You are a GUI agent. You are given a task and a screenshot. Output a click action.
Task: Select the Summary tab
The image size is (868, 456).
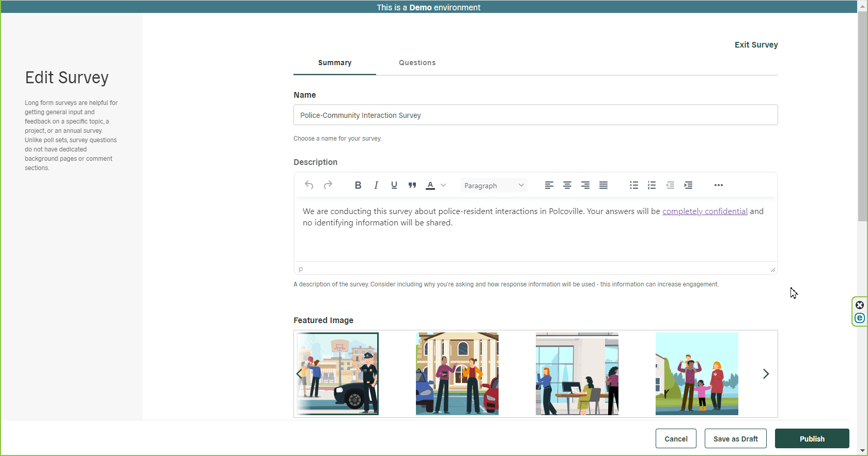pyautogui.click(x=335, y=63)
